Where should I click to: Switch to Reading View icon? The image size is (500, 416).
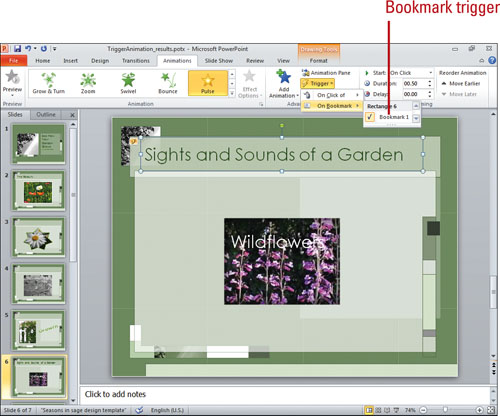point(387,410)
